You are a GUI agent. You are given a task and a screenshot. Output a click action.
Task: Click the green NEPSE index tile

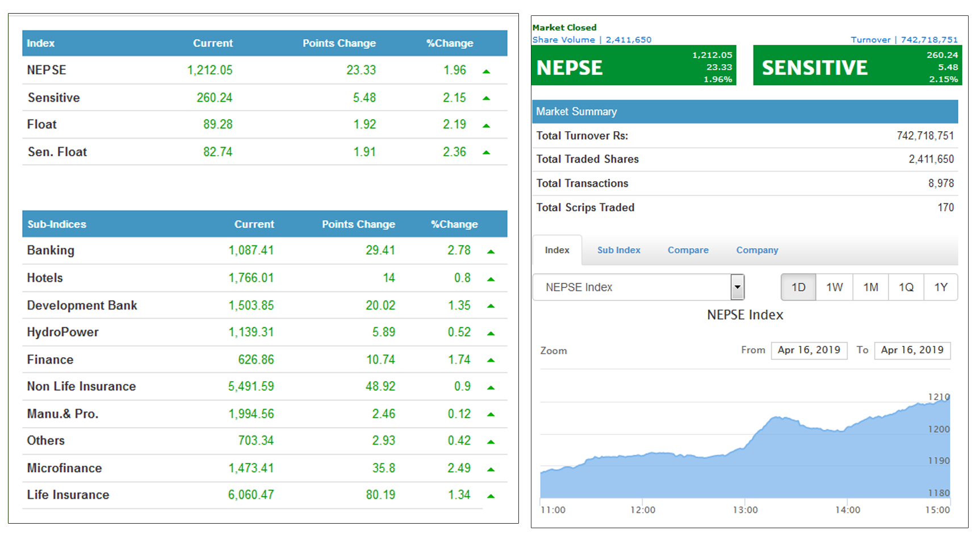tap(634, 65)
